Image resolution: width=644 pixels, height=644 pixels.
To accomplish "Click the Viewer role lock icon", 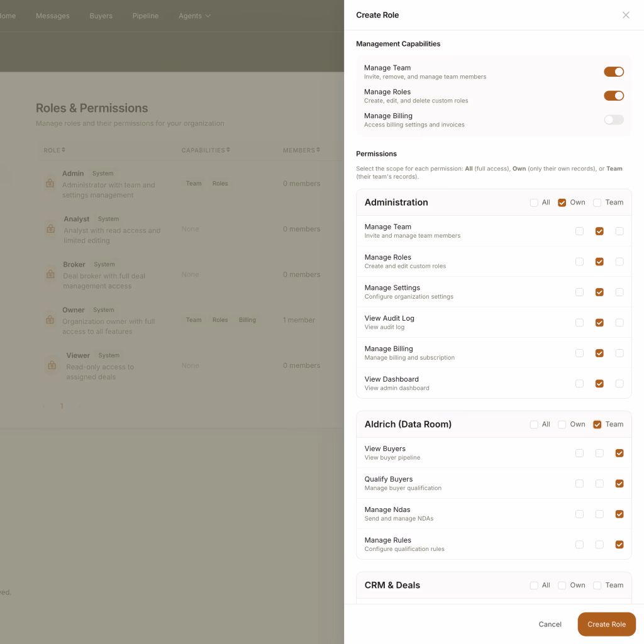I will click(52, 365).
